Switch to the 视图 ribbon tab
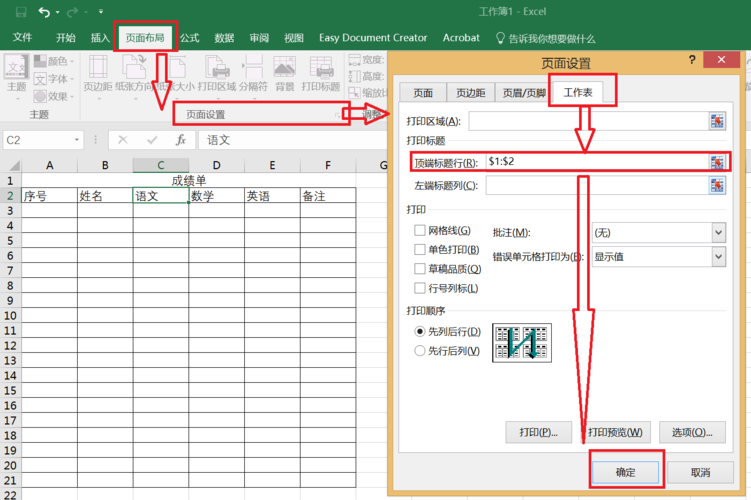The height and width of the screenshot is (500, 751). [x=294, y=38]
